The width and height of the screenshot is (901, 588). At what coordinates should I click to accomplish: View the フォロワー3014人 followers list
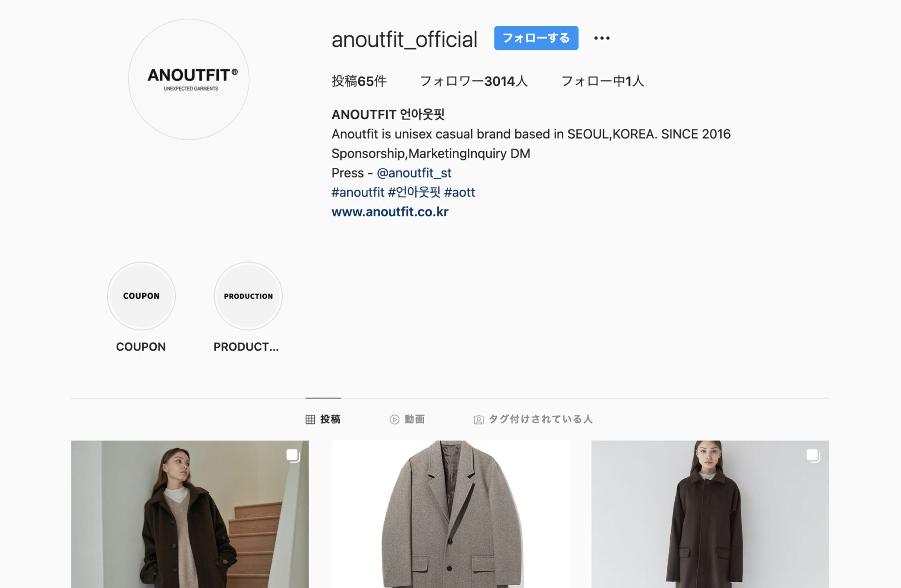(474, 81)
